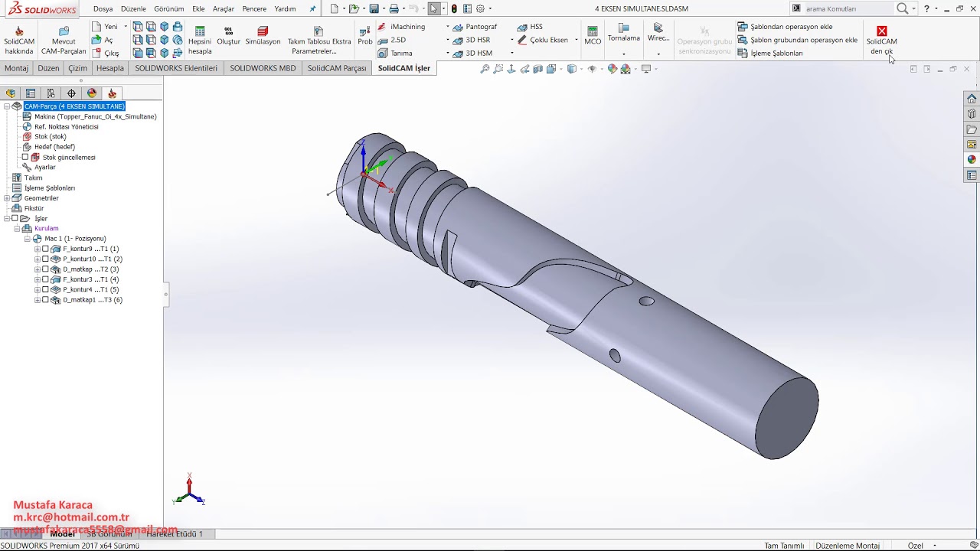Check the P_kontur10 operation box
The image size is (980, 551).
tap(45, 259)
